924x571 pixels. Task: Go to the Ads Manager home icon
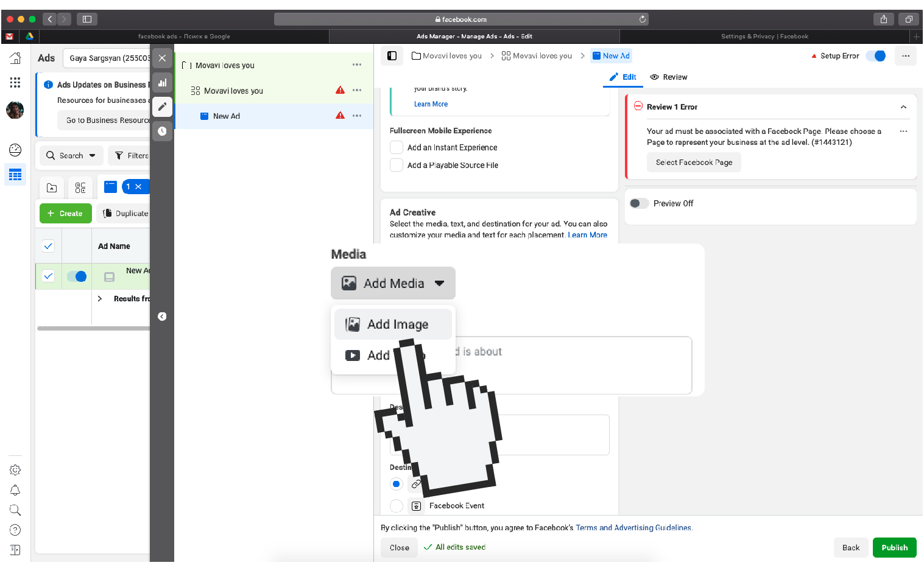(15, 58)
